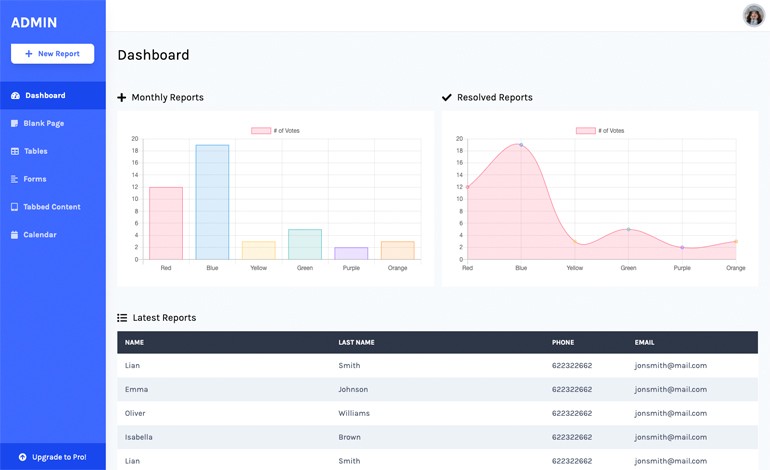Click the Yellow bar in Monthly Reports
Viewport: 770px width, 470px height.
(259, 250)
